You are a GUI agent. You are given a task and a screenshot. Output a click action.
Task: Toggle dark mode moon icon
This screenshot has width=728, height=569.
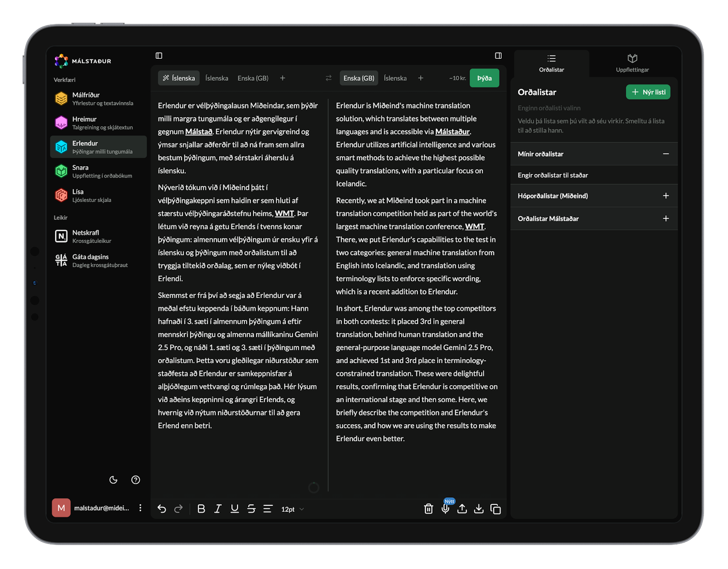point(113,480)
